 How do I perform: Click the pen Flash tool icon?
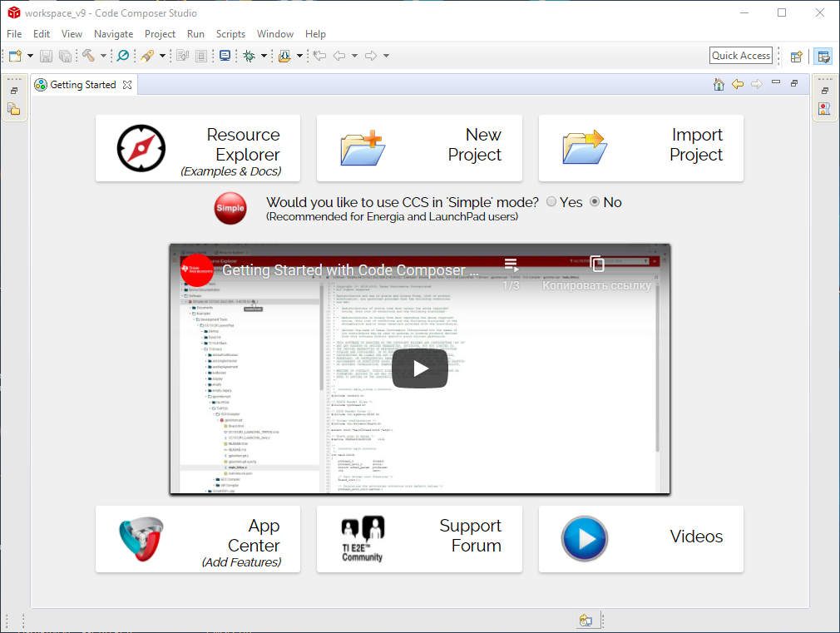[147, 56]
